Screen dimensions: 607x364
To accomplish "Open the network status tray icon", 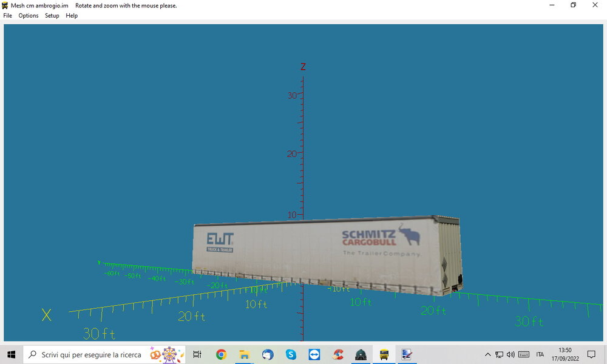I will point(500,354).
